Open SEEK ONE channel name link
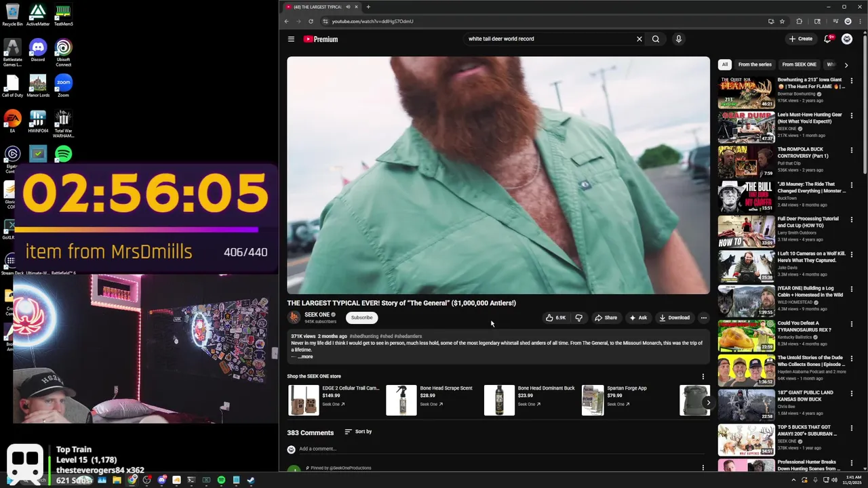This screenshot has height=488, width=868. (317, 314)
